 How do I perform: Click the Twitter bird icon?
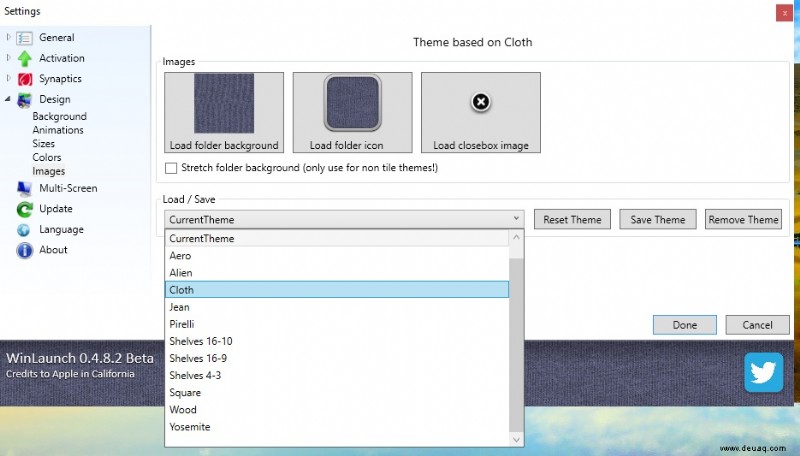click(763, 372)
